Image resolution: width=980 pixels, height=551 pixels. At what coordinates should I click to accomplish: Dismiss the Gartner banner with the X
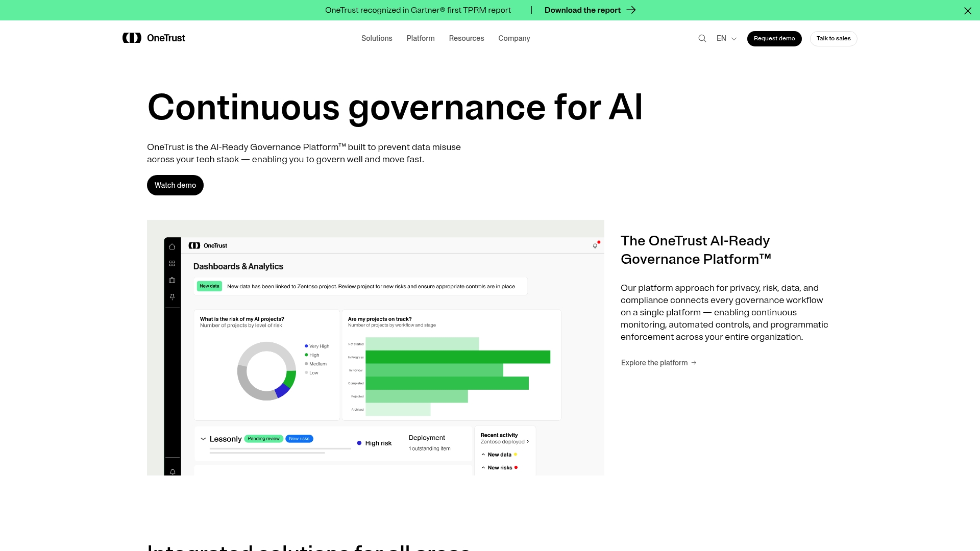tap(968, 11)
